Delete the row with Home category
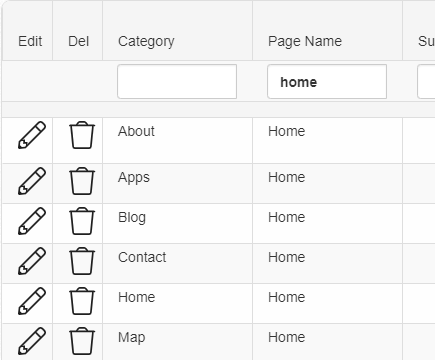Viewport: 435px width, 360px height. 82,301
